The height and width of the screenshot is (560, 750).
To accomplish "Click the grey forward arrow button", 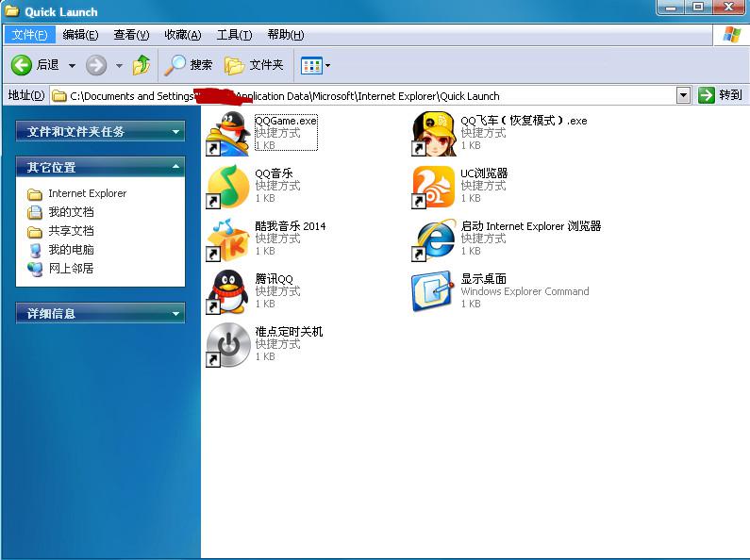I will point(96,65).
